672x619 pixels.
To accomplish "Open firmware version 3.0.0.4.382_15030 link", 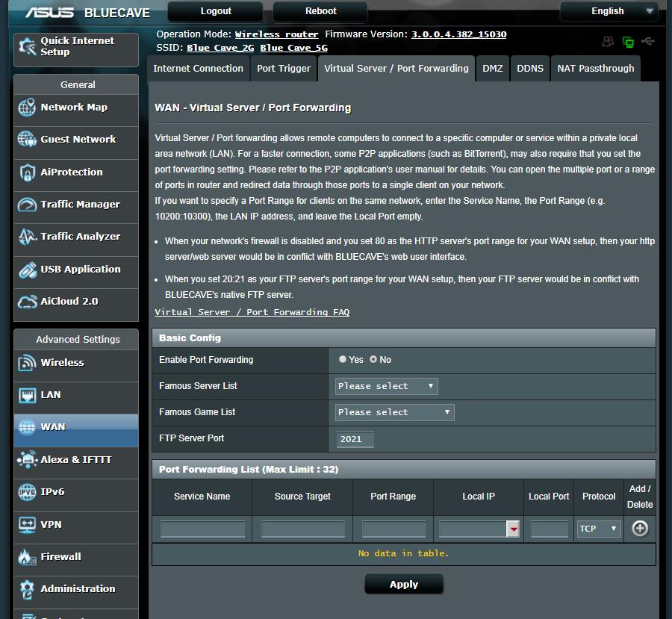I will click(458, 34).
